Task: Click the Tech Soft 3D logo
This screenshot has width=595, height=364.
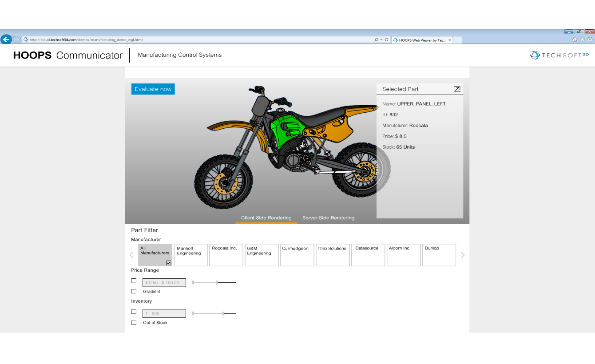Action: coord(559,55)
